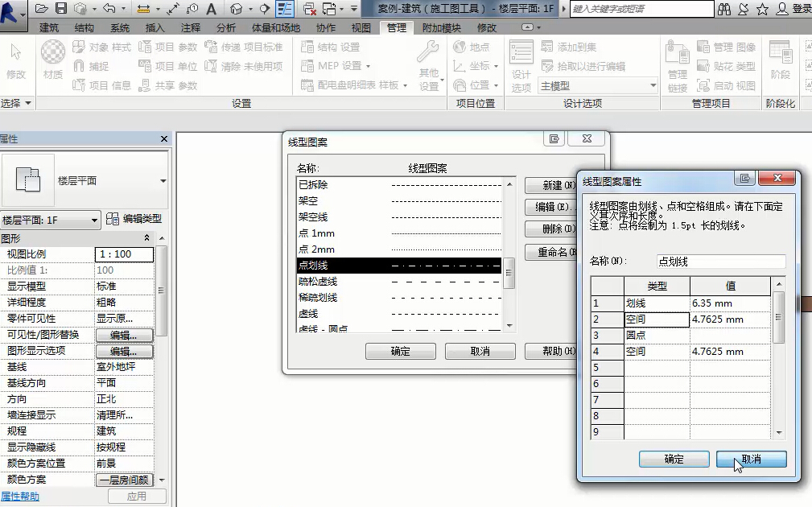Image resolution: width=812 pixels, height=507 pixels.
Task: Collapse the 图形 properties section
Action: tap(146, 238)
